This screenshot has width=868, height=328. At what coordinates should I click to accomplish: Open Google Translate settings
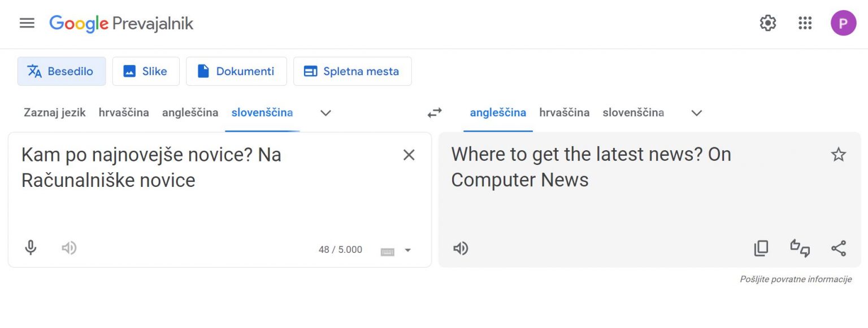click(x=767, y=23)
